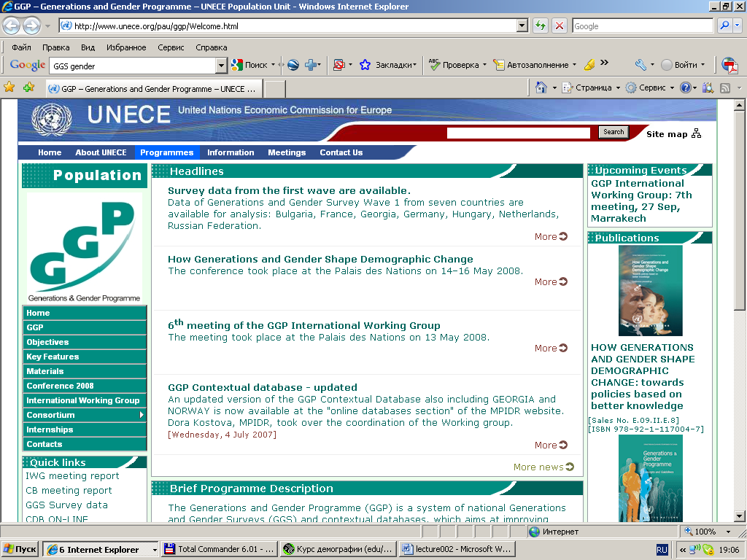Expand the Consortium submenu arrow
747x560 pixels.
tap(142, 415)
